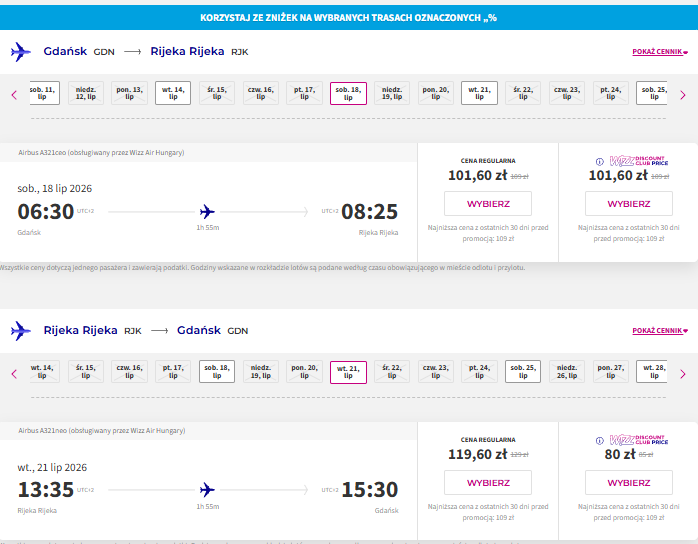Choose regular price 119,60 zł with Wybierz
This screenshot has height=544, width=698.
point(488,483)
